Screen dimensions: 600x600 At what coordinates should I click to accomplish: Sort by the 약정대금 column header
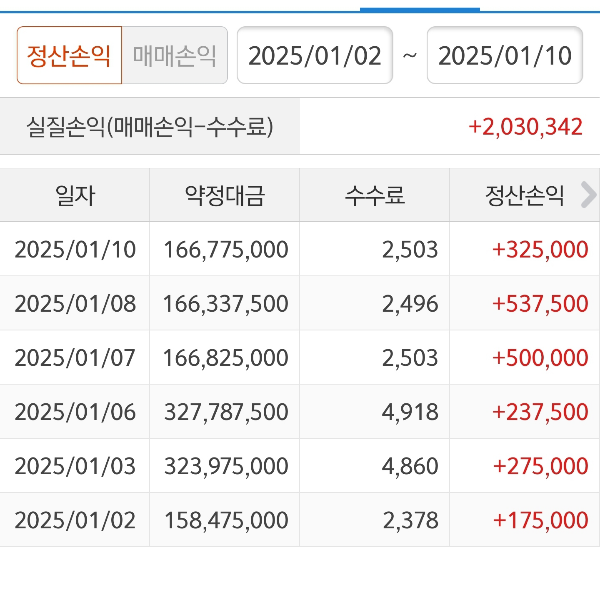225,195
